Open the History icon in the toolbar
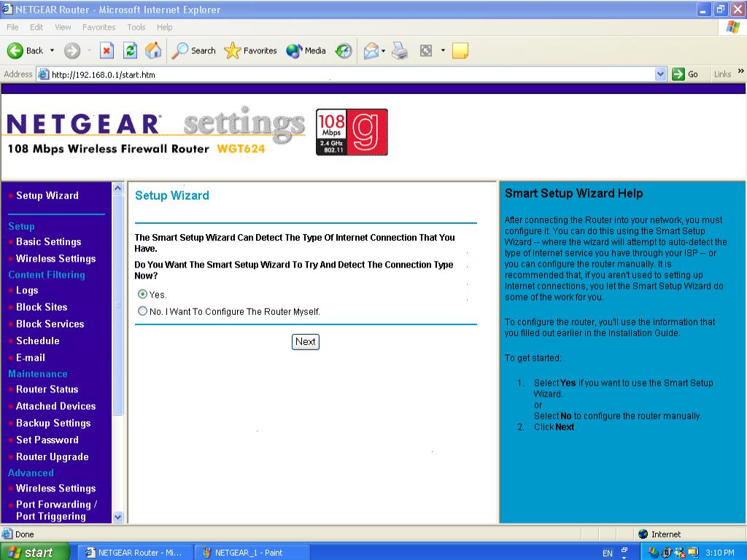 (344, 50)
